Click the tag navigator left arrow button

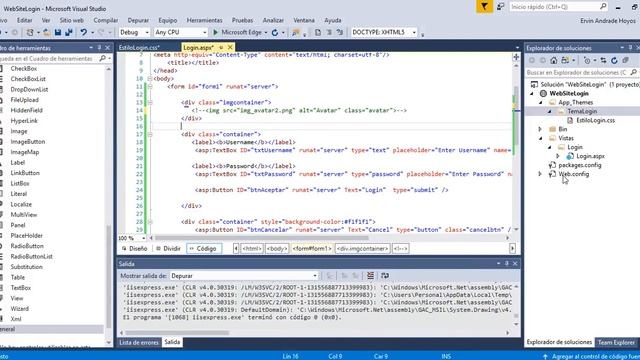(x=236, y=249)
